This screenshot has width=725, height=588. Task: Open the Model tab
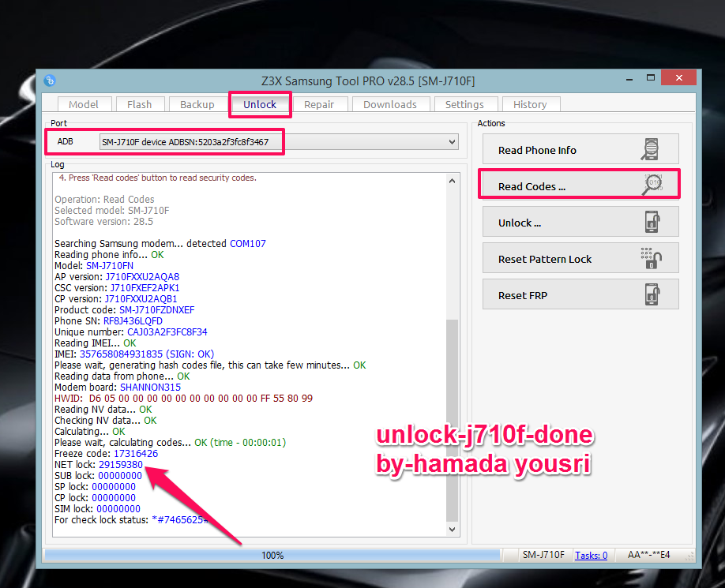tap(85, 104)
